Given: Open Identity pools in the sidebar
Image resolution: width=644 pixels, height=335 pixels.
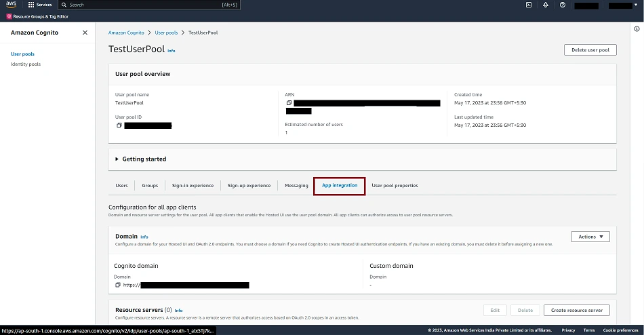Looking at the screenshot, I should [x=26, y=64].
